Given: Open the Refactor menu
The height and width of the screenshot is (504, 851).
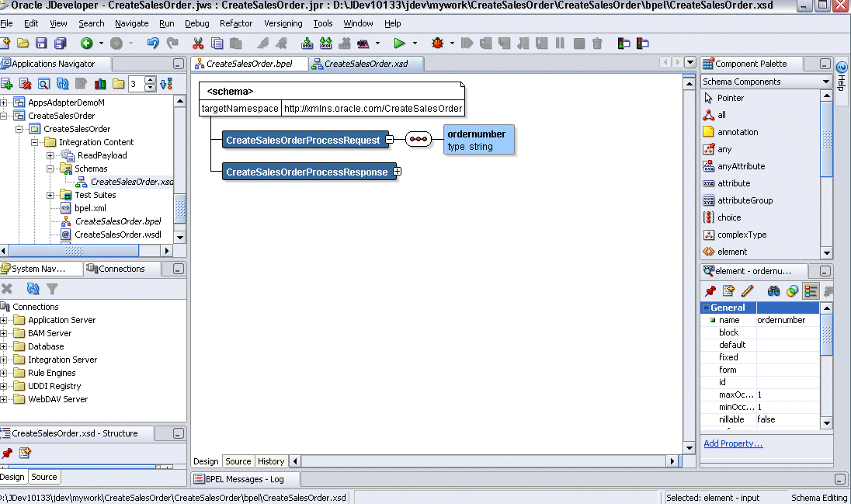Looking at the screenshot, I should [235, 23].
